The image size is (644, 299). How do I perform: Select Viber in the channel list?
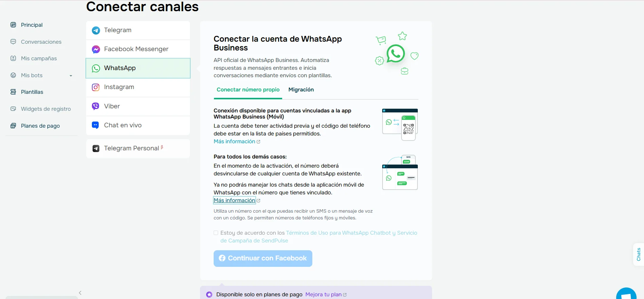pos(138,106)
